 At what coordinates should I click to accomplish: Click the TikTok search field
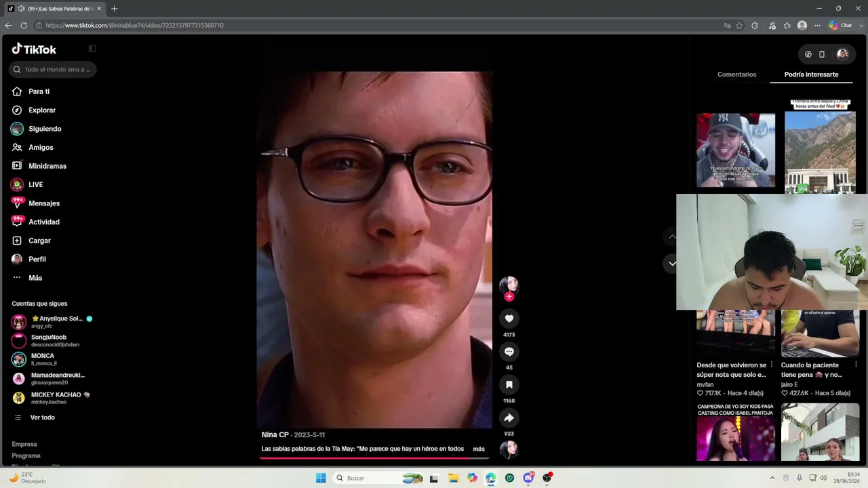coord(52,69)
